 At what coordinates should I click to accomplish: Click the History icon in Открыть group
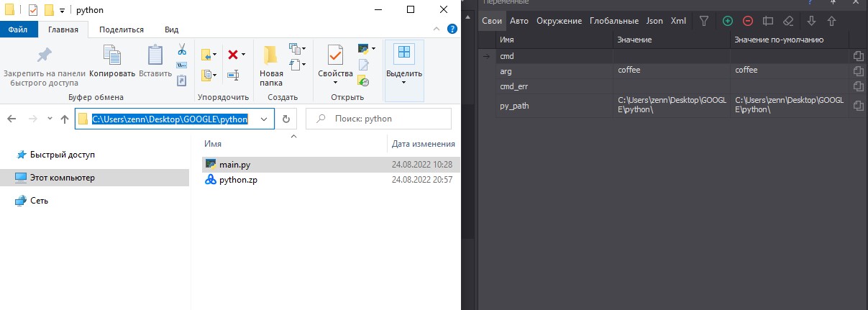point(364,81)
